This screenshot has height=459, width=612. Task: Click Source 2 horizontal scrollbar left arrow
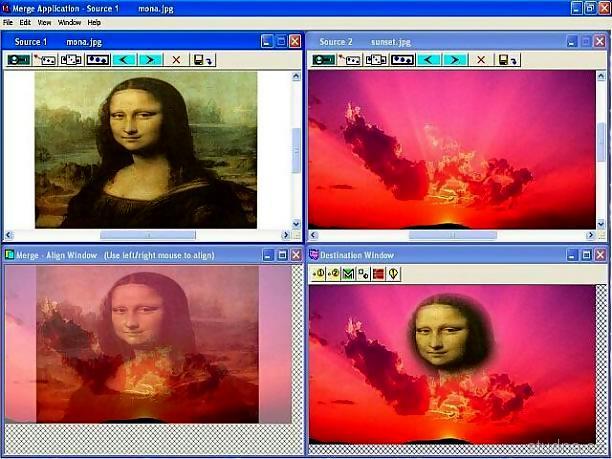coord(313,235)
